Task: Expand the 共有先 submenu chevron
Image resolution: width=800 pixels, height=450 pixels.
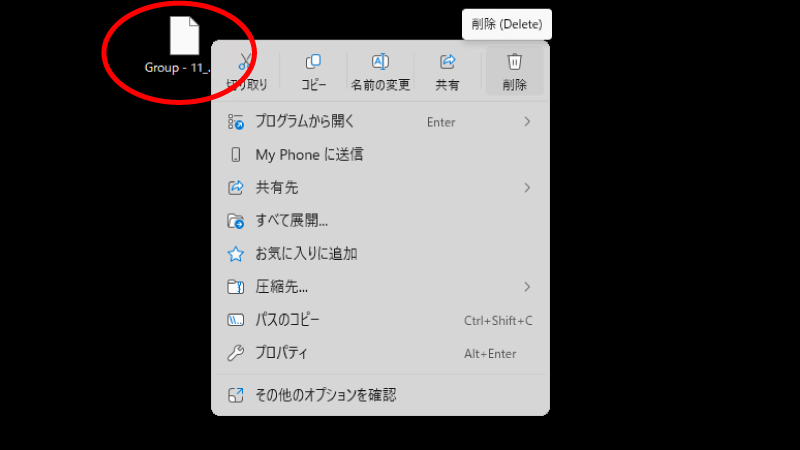Action: (x=527, y=188)
